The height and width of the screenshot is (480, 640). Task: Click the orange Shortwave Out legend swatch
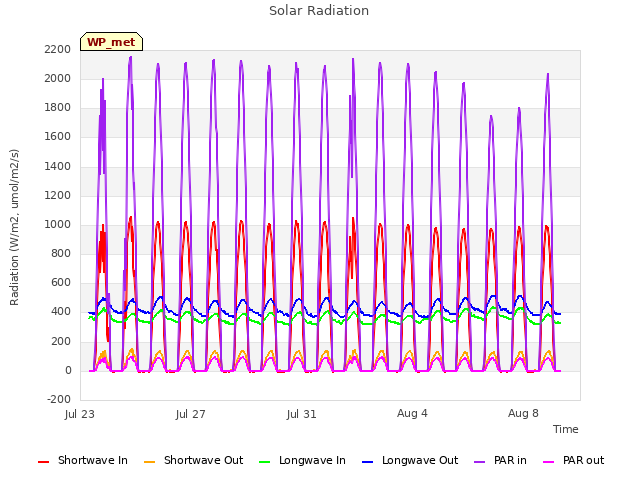point(149,462)
